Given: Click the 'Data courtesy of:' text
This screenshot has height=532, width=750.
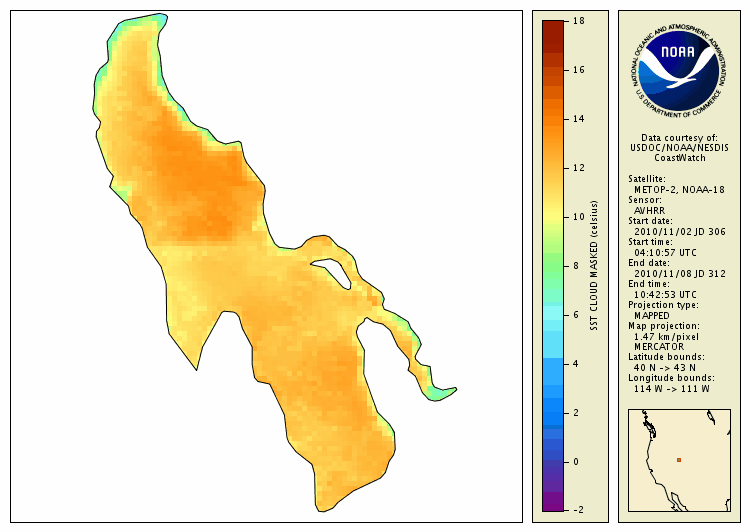Looking at the screenshot, I should point(679,138).
